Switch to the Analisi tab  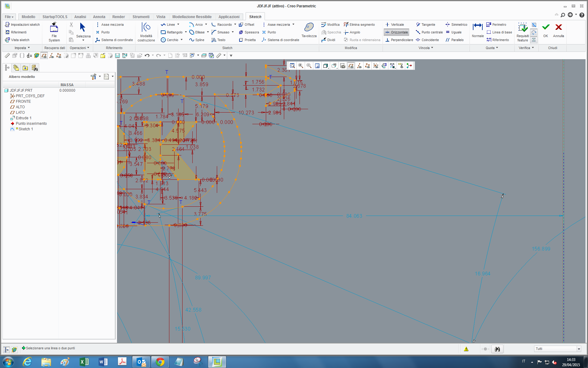80,17
